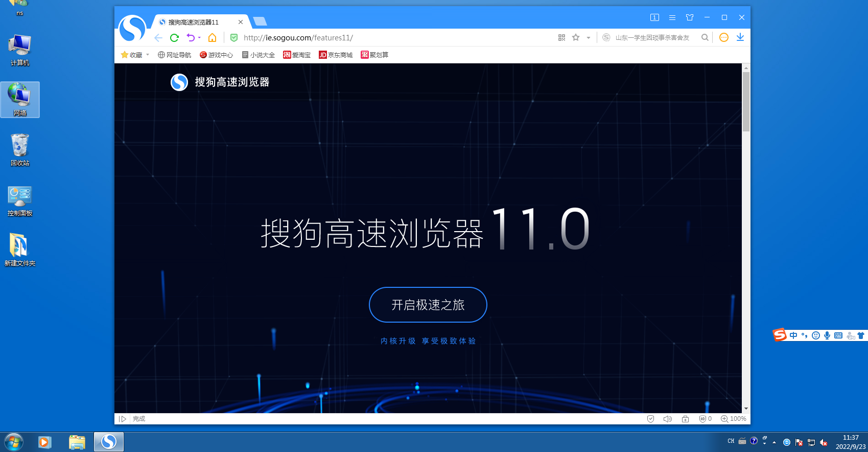The image size is (868, 452).
Task: Open the tab count icon showing 1
Action: click(654, 17)
